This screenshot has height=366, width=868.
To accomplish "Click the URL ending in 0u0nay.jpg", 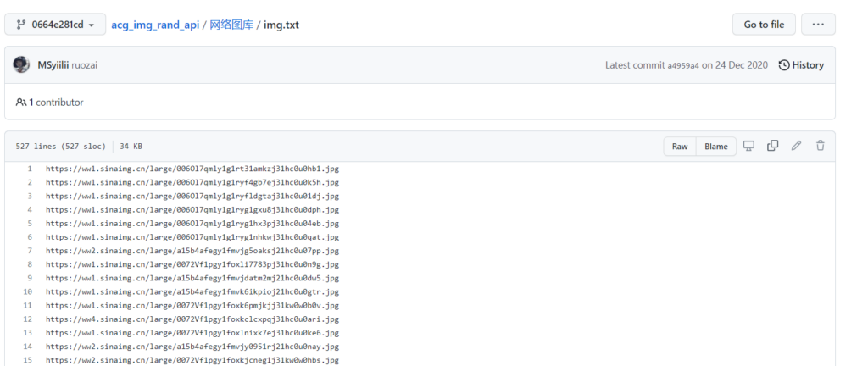I will click(192, 347).
